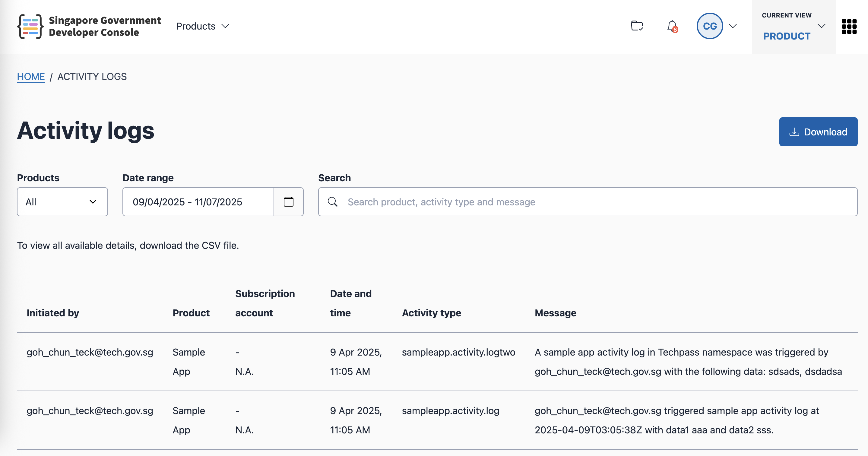Image resolution: width=868 pixels, height=456 pixels.
Task: Click the Date and time column header
Action: tap(351, 303)
